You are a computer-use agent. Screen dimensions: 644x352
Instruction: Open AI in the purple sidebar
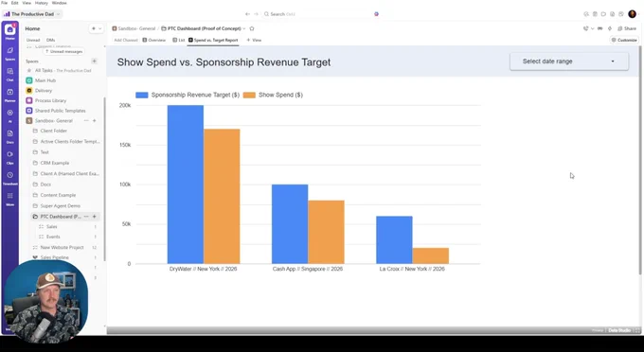click(x=9, y=114)
